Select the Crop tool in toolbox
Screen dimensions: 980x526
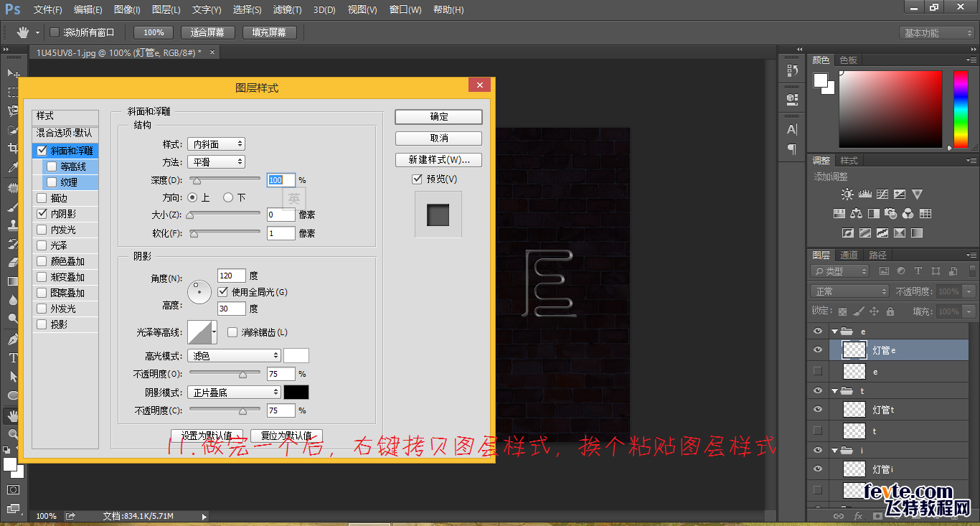point(13,149)
